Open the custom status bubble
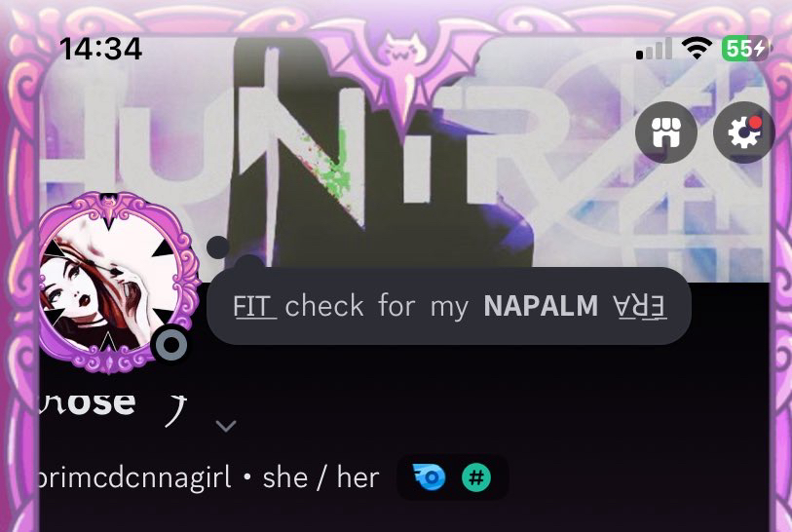This screenshot has width=792, height=532. click(x=449, y=306)
